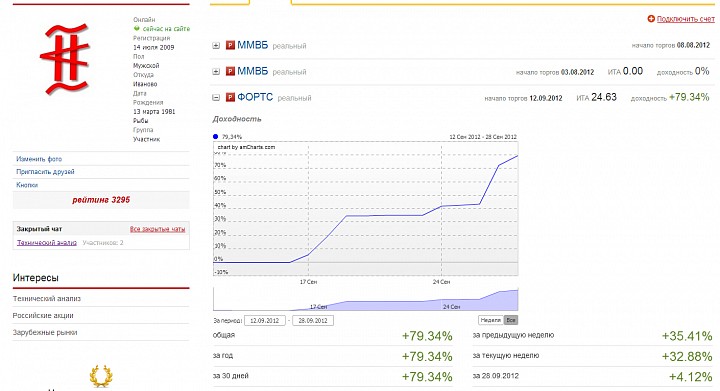
Task: Click the end date field 28.09.2012
Action: point(313,320)
